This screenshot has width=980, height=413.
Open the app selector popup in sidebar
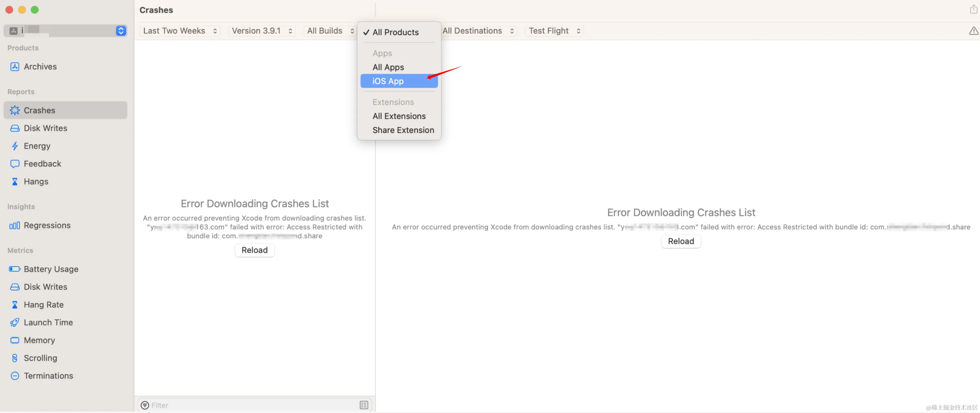[121, 31]
